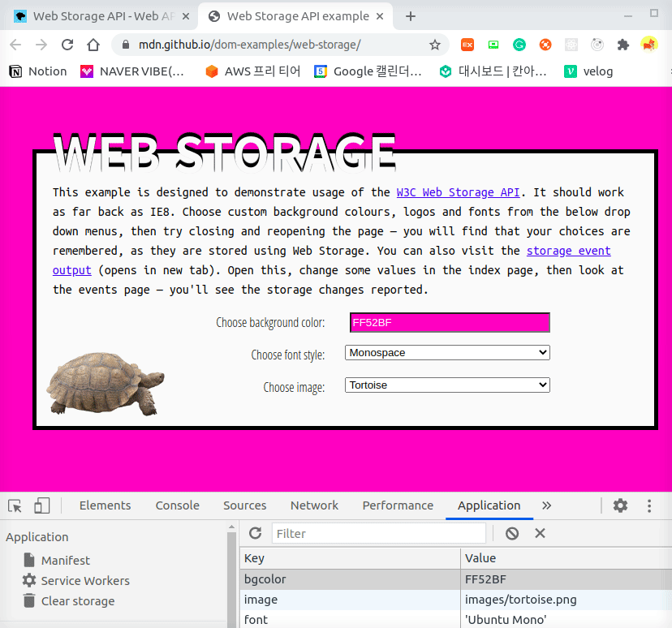Open the W3C Web Storage API link
The image size is (672, 628).
click(x=458, y=192)
